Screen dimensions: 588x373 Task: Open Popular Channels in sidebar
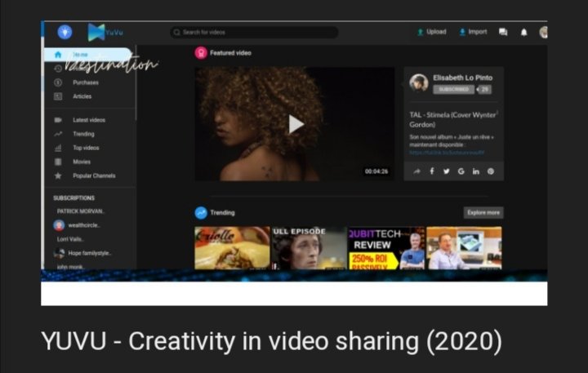coord(94,175)
